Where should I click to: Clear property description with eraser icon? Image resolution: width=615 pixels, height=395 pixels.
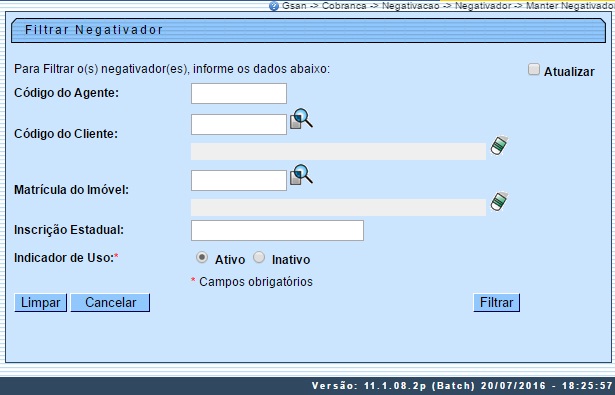(499, 202)
